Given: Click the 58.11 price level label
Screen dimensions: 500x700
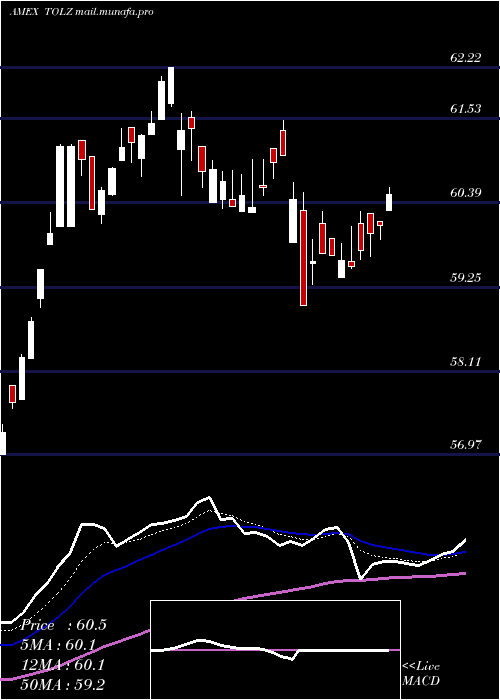Looking at the screenshot, I should [466, 362].
